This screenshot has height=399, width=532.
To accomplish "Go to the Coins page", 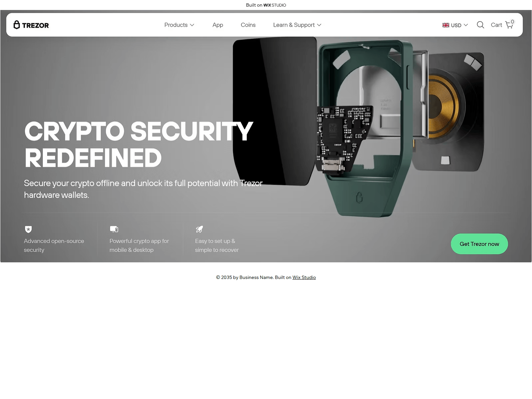I will pyautogui.click(x=248, y=25).
